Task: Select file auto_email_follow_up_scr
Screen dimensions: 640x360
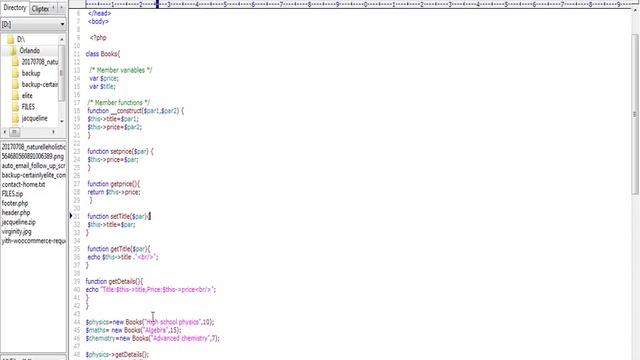Action: (33, 166)
